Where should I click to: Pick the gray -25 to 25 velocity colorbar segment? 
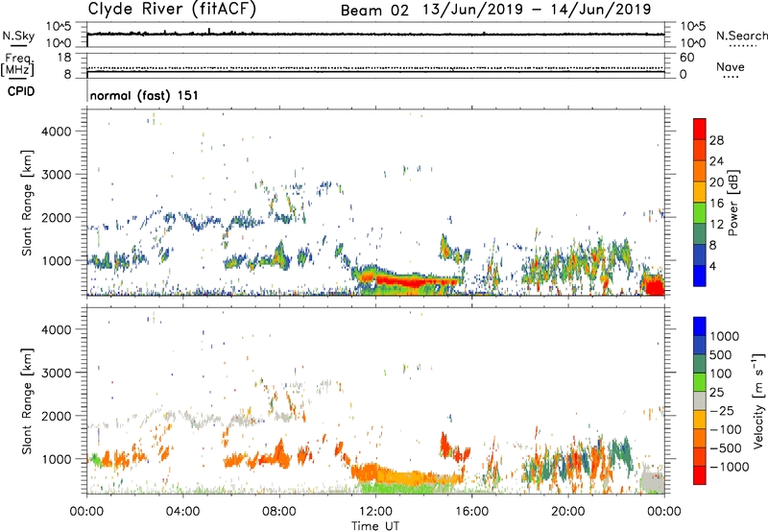[700, 400]
